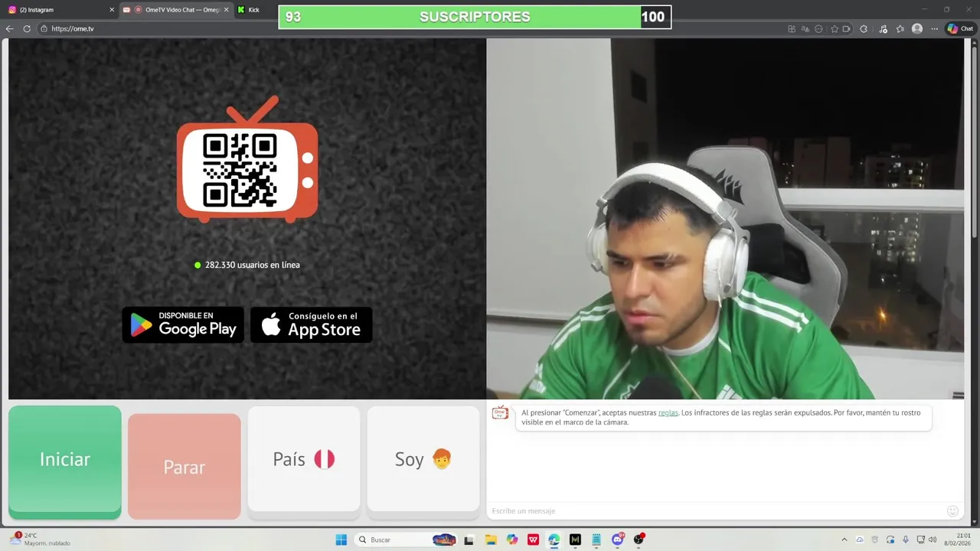Click the camera permission icon in address bar
The width and height of the screenshot is (980, 551).
click(847, 29)
